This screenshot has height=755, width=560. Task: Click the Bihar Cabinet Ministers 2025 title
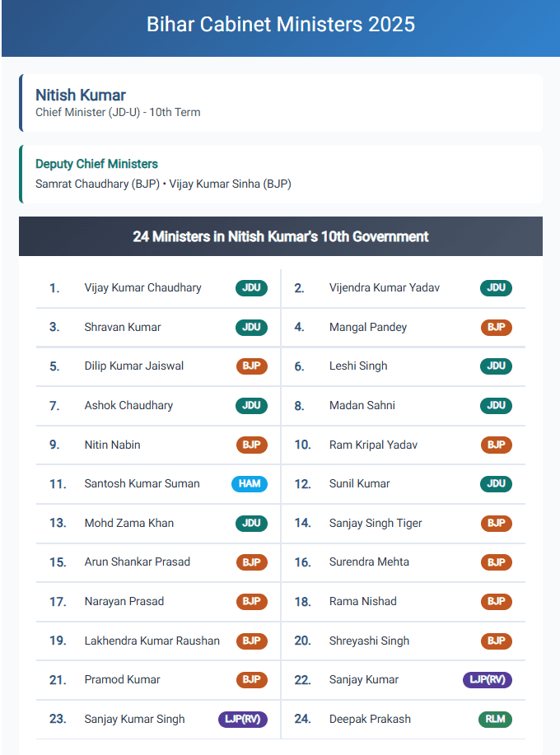point(280,25)
